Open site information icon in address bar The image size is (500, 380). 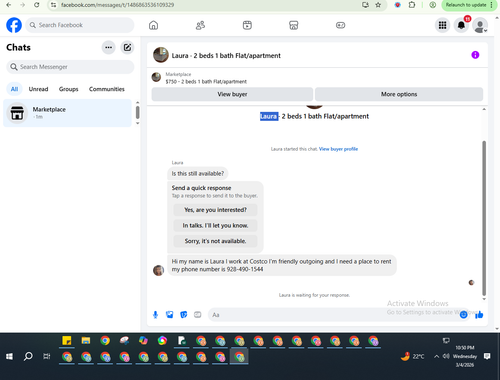tap(53, 5)
